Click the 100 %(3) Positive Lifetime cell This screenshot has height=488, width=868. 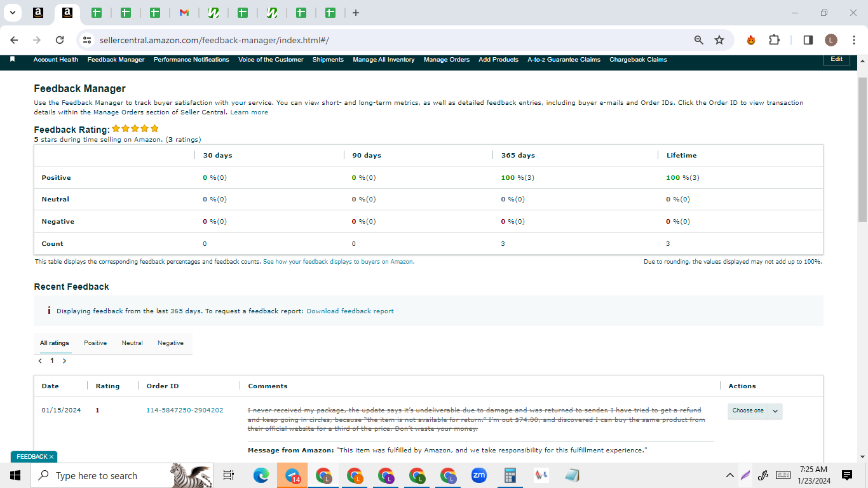point(683,178)
